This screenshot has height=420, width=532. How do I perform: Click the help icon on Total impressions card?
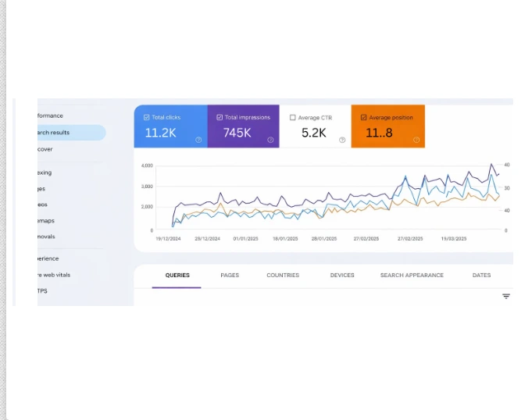coord(270,141)
